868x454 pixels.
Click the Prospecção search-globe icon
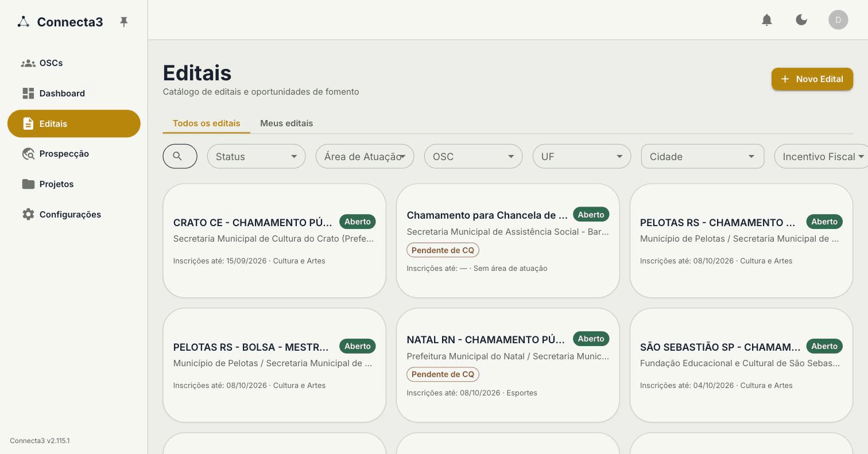coord(28,154)
